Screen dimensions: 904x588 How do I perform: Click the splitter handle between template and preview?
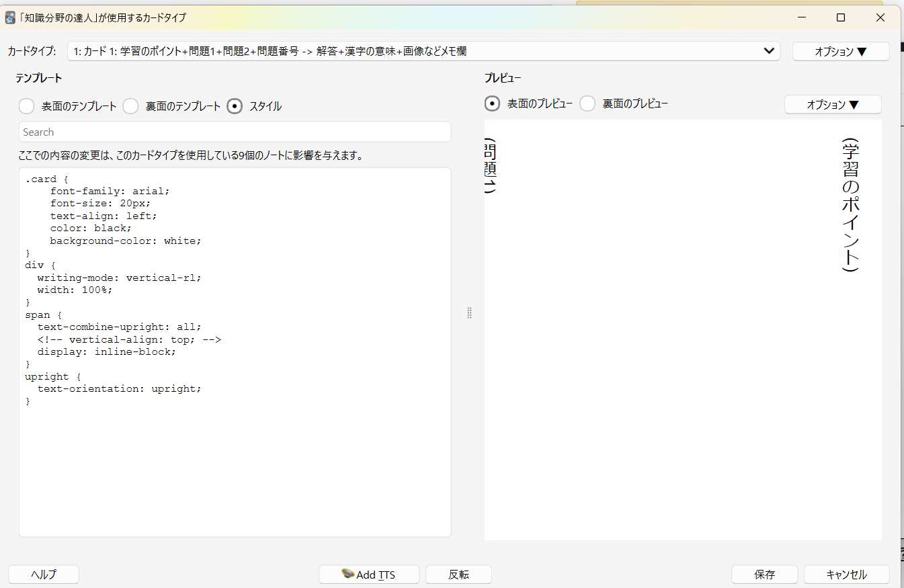469,312
